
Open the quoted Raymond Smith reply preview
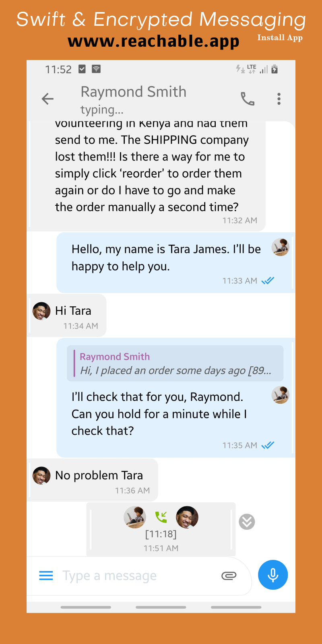pos(175,363)
